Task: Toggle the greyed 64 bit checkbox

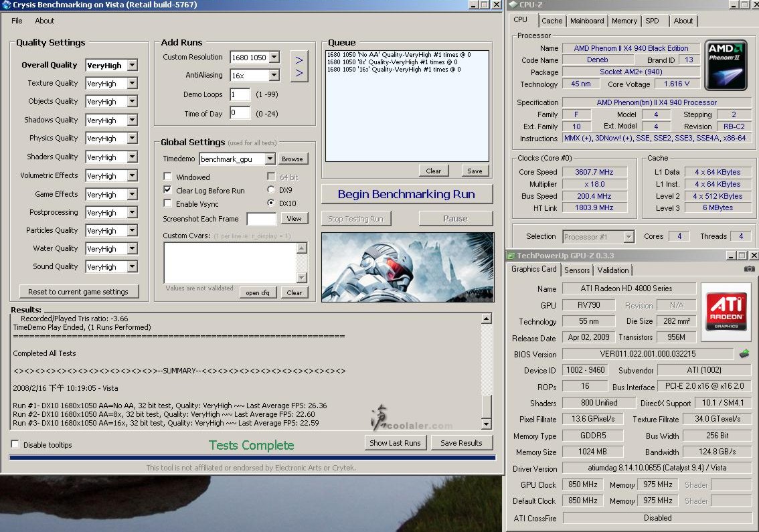Action: coord(271,176)
